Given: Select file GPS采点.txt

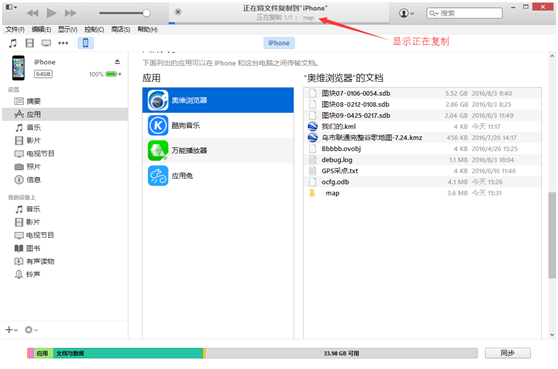Looking at the screenshot, I should point(422,171).
